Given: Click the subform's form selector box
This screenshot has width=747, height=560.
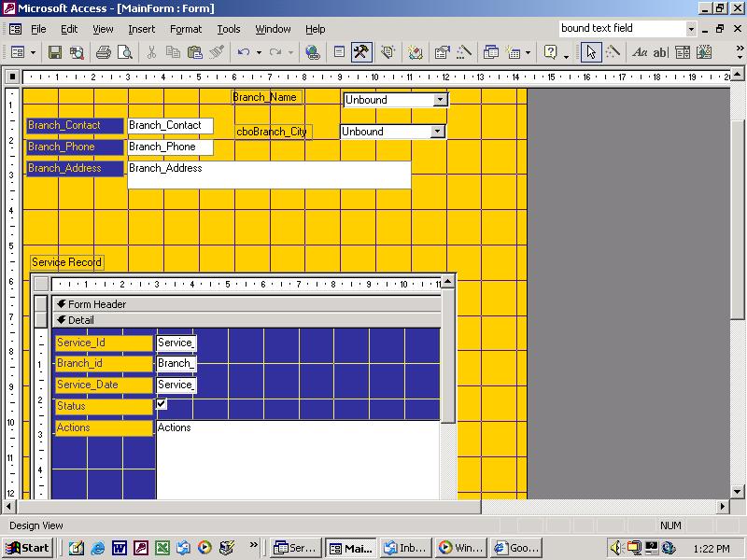Looking at the screenshot, I should pyautogui.click(x=41, y=284).
